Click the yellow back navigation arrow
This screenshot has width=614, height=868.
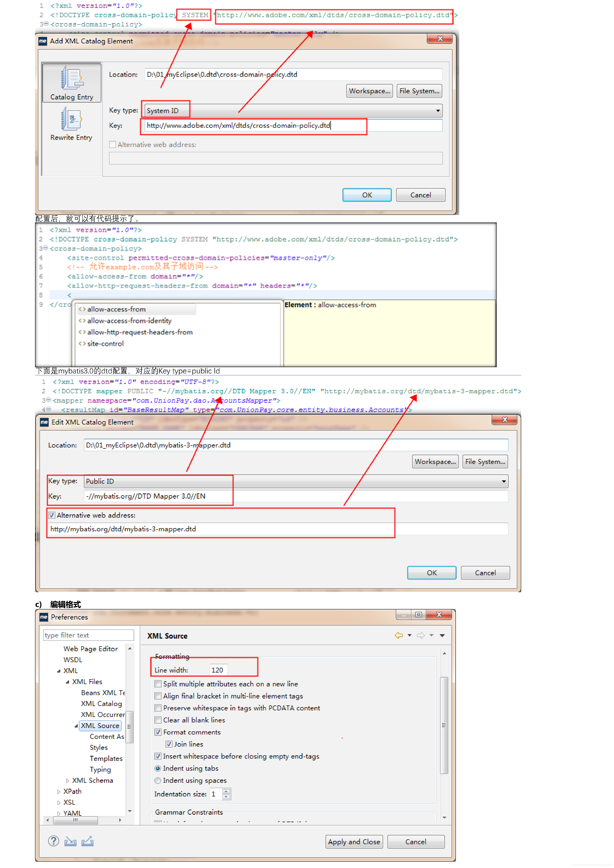398,635
